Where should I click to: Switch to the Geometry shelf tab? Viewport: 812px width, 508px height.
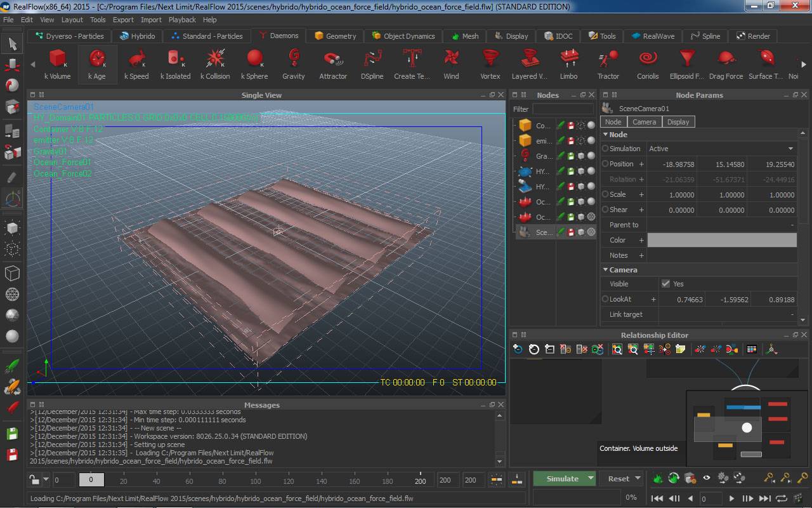point(334,36)
